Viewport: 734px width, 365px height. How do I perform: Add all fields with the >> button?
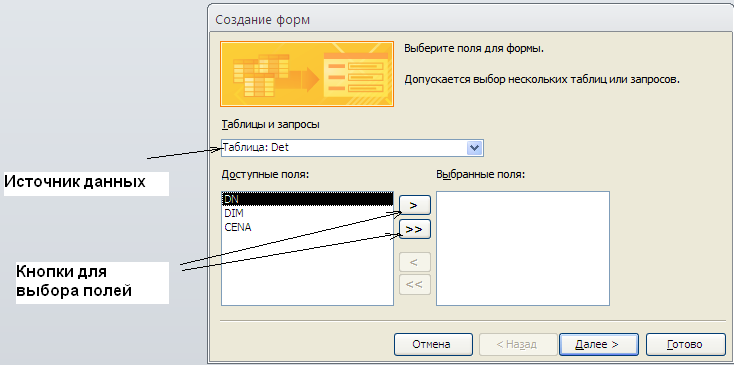(x=415, y=229)
